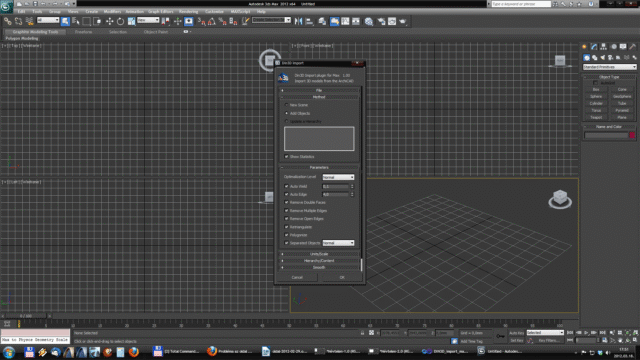This screenshot has width=640, height=360.
Task: Select Lights category icon in Create panel
Action: (x=602, y=58)
